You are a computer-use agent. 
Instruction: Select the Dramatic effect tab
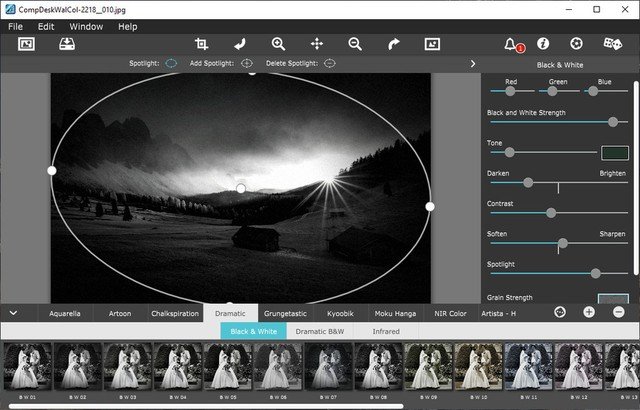(x=230, y=313)
